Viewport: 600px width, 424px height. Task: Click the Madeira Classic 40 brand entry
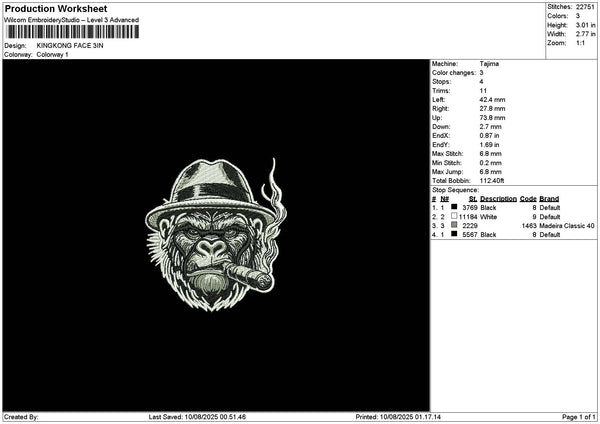click(x=567, y=226)
